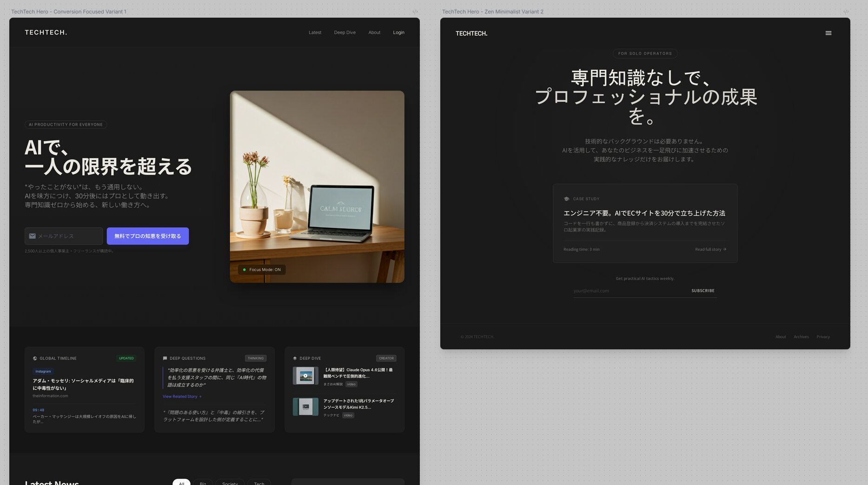
Task: Open Read full story link
Action: (710, 249)
